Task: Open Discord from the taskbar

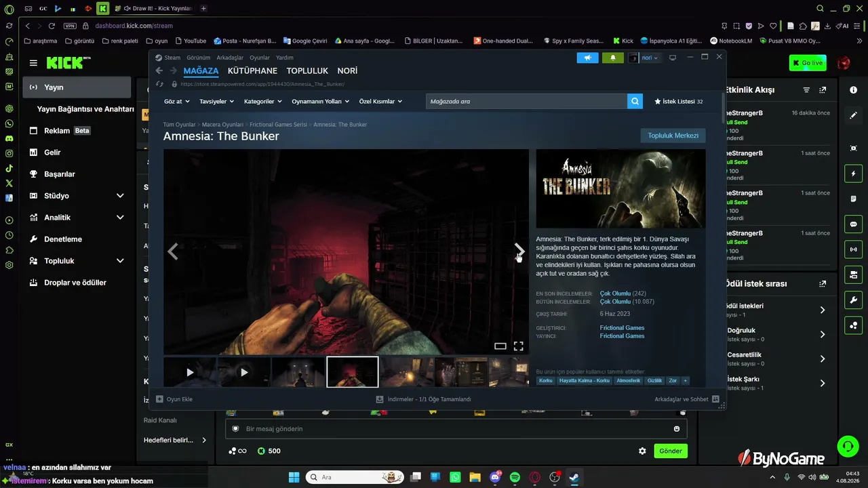Action: click(495, 477)
